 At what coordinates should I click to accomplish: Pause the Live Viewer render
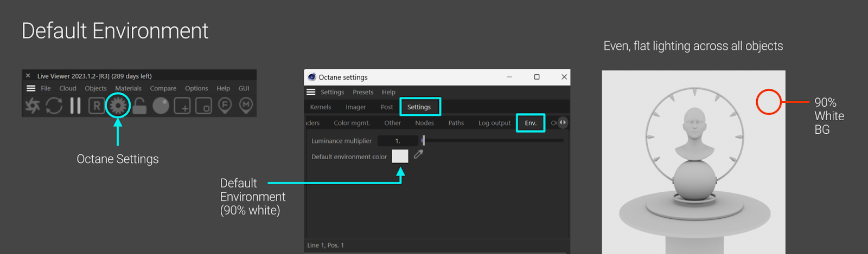click(75, 106)
